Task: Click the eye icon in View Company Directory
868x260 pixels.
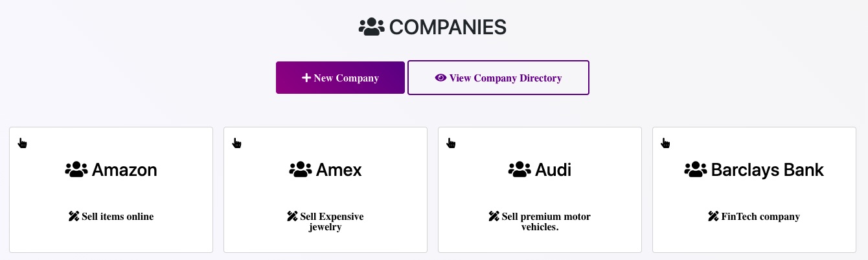Action: click(441, 78)
